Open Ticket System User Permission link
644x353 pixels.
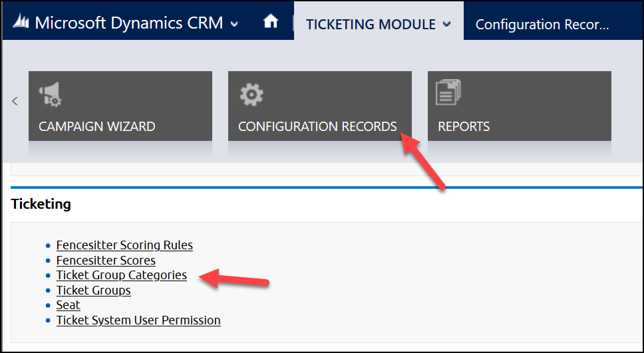coord(138,320)
